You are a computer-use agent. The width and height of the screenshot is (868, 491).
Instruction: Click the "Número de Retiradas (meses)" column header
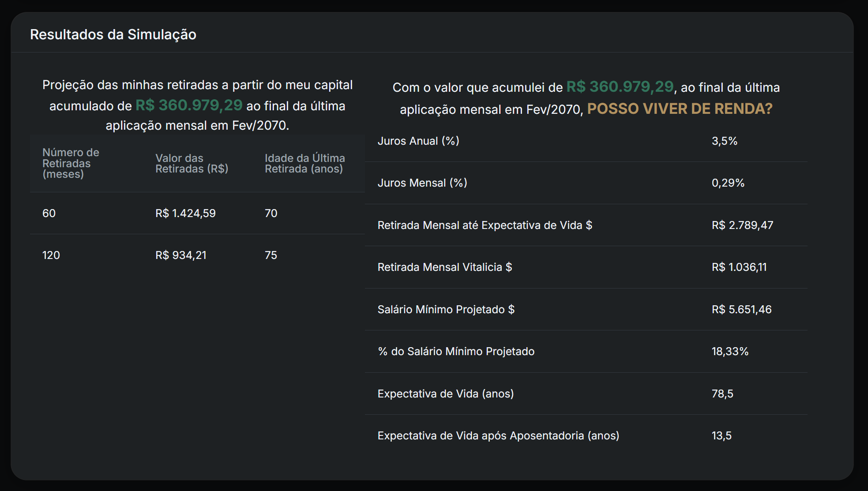click(70, 163)
